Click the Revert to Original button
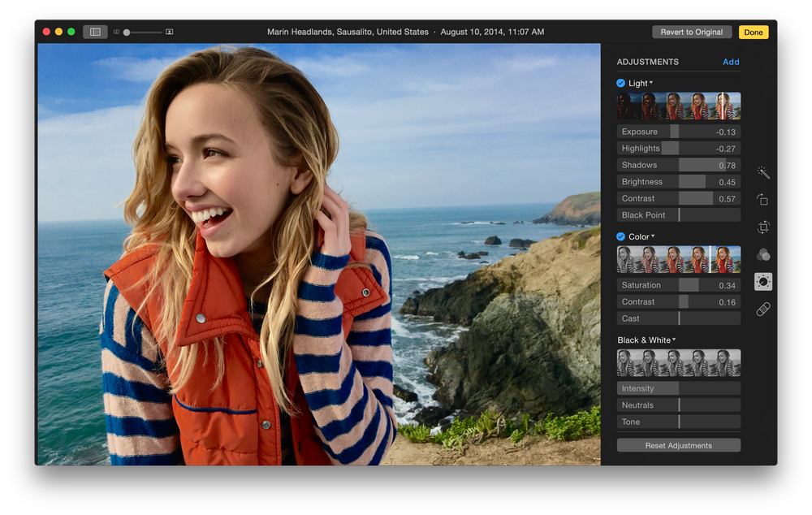The image size is (812, 515). click(x=691, y=32)
